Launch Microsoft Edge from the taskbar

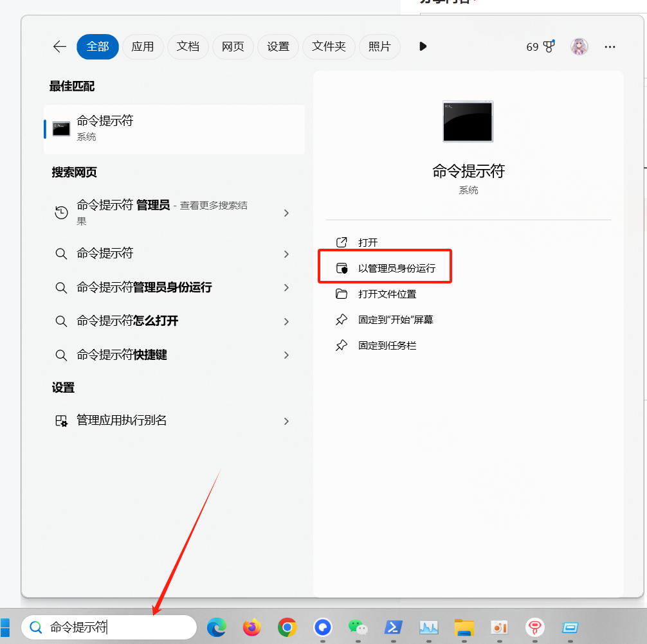coord(216,627)
